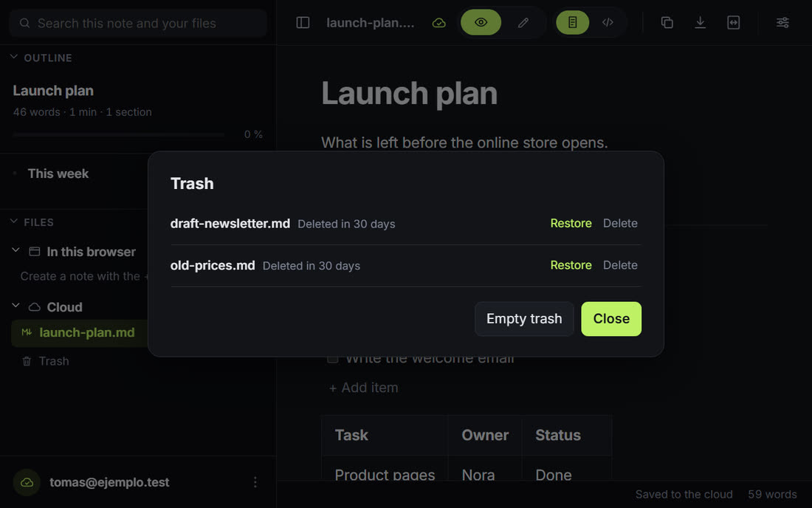Delete old-prices.md permanently
This screenshot has width=812, height=508.
coord(620,265)
